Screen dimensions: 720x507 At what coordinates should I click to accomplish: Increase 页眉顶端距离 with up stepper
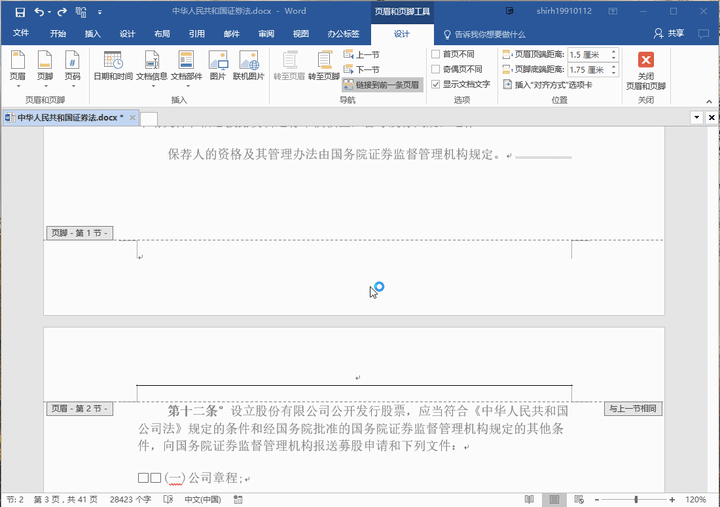tap(613, 52)
